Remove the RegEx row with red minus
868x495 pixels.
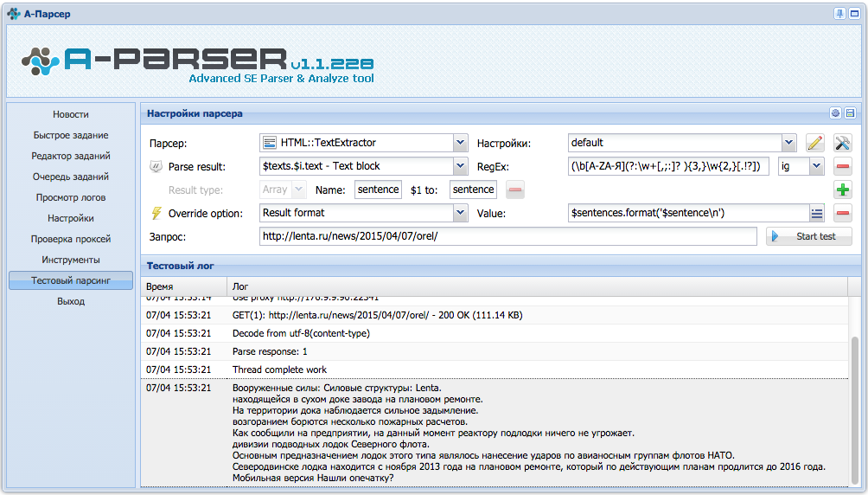pos(843,166)
